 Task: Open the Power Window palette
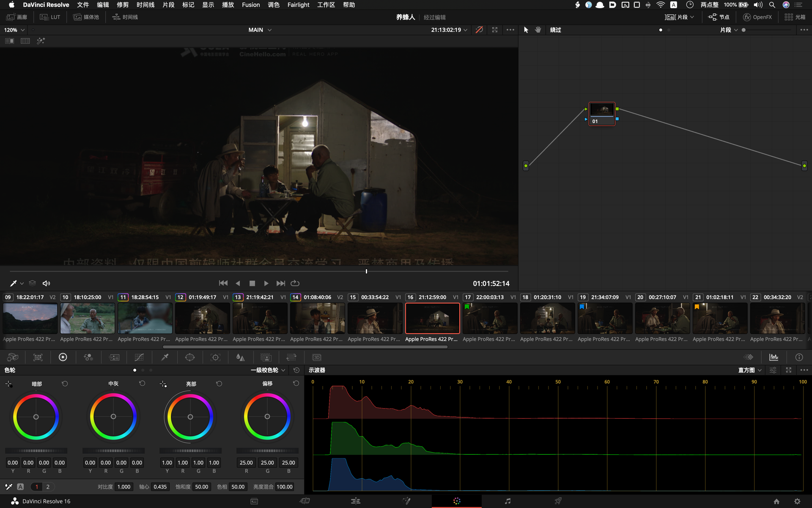click(190, 357)
